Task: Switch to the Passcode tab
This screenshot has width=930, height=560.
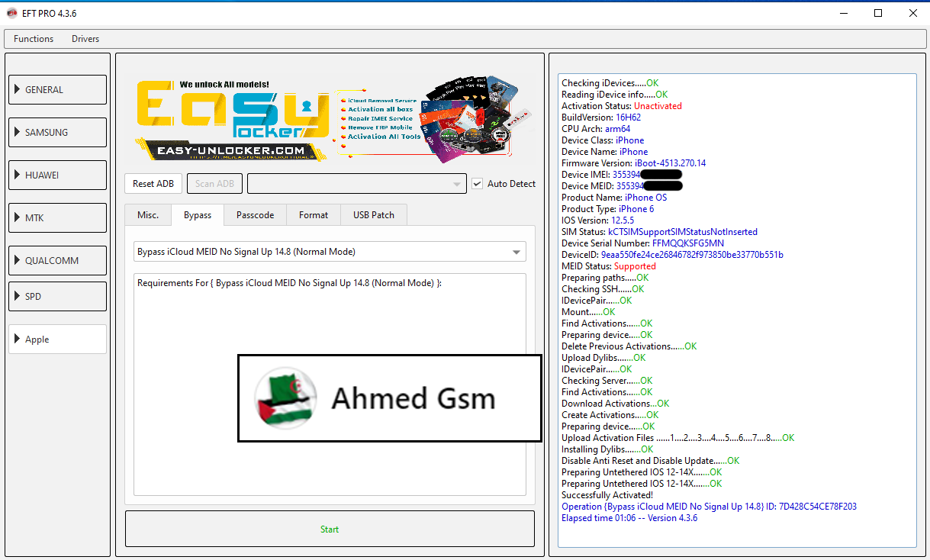Action: (255, 215)
